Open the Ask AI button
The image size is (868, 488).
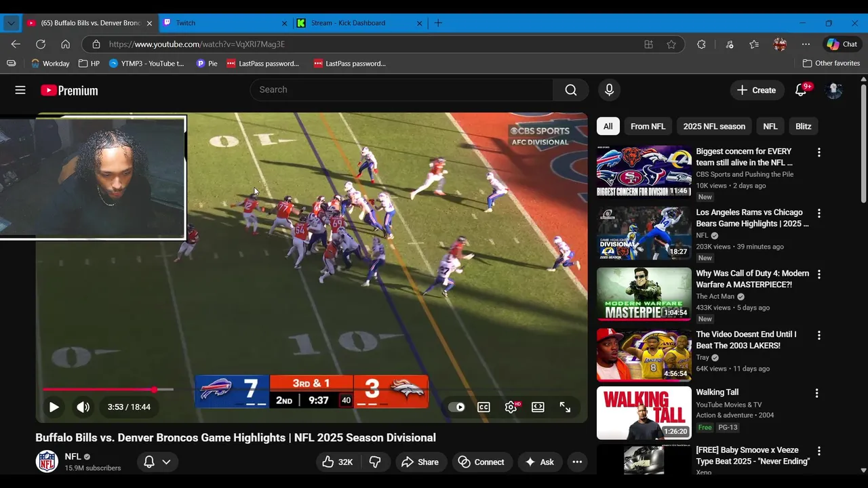[x=538, y=462]
